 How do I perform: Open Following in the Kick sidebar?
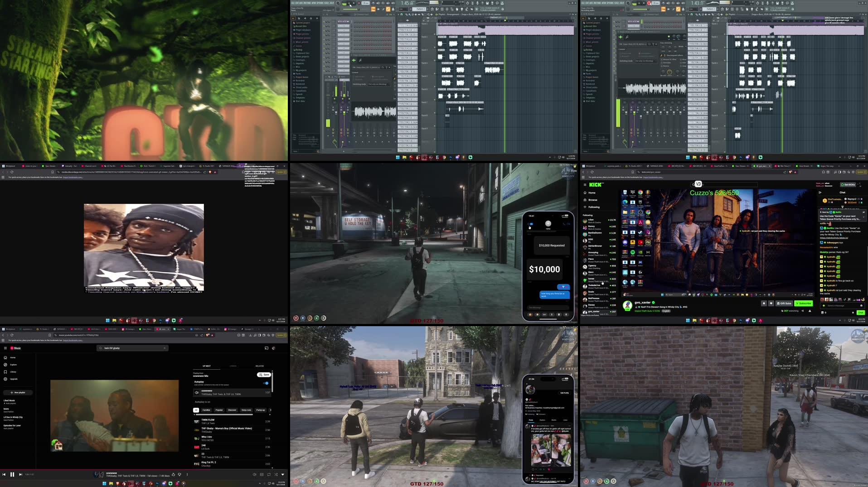pyautogui.click(x=592, y=207)
